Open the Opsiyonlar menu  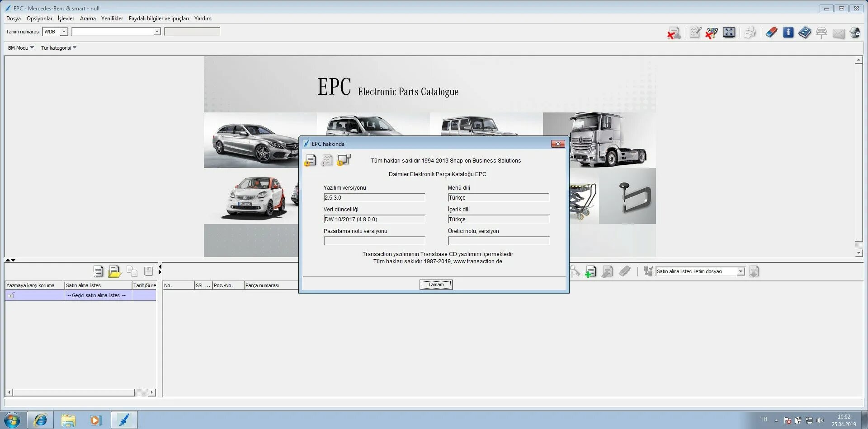point(39,19)
